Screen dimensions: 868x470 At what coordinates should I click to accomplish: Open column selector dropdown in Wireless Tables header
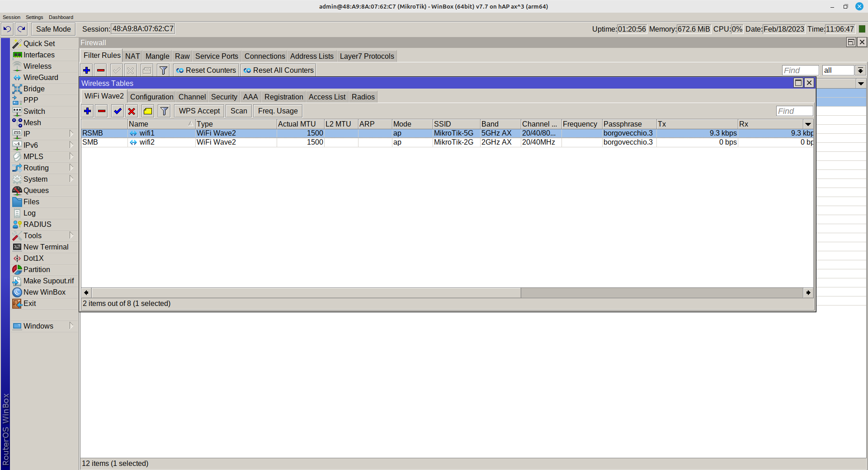click(808, 124)
